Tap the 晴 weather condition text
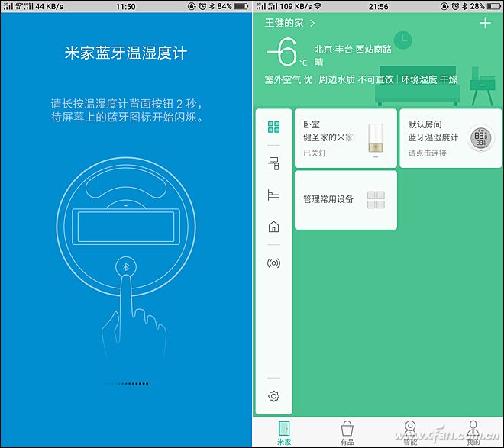504x448 pixels. 319,63
